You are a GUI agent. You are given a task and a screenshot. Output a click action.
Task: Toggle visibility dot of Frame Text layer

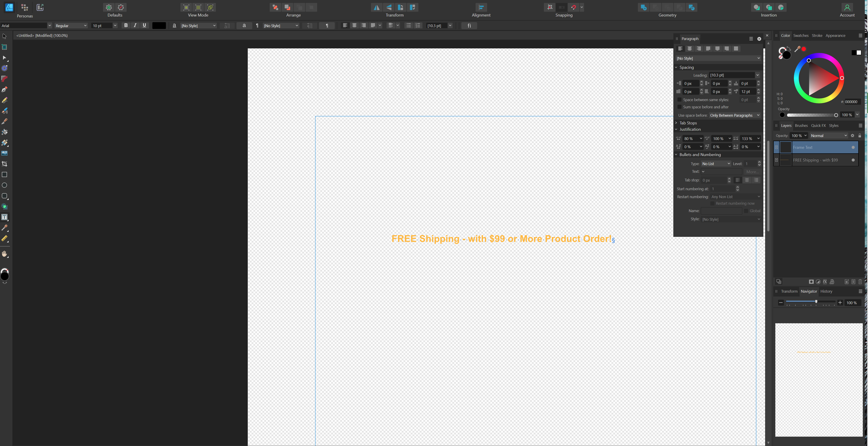click(853, 148)
